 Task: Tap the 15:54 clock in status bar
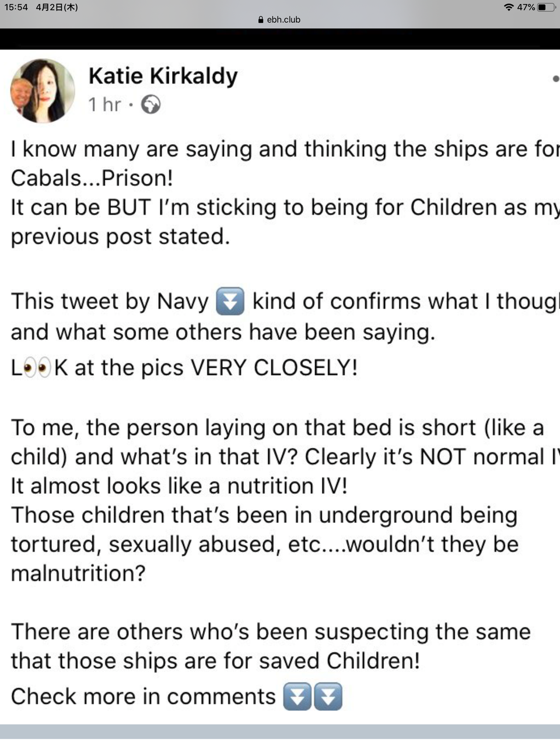tap(16, 7)
